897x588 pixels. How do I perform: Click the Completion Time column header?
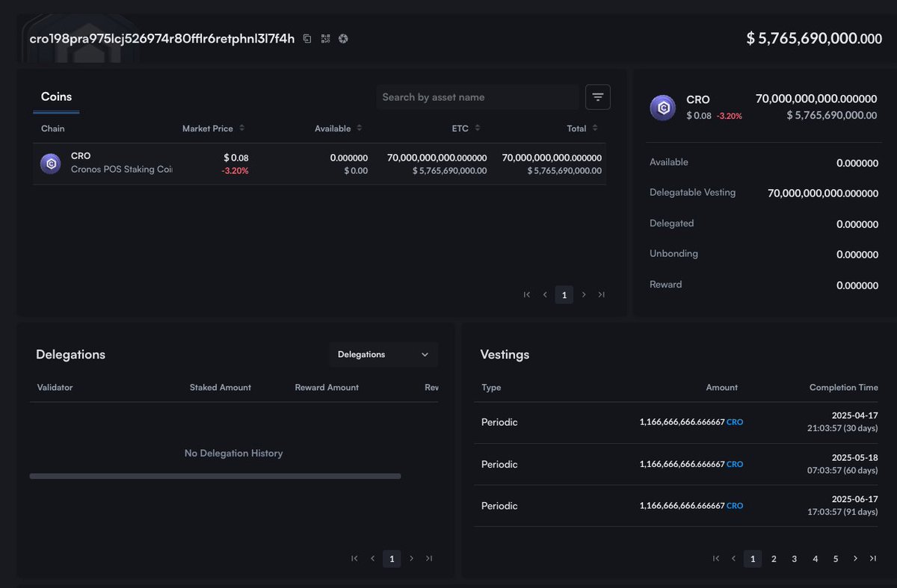pos(844,388)
